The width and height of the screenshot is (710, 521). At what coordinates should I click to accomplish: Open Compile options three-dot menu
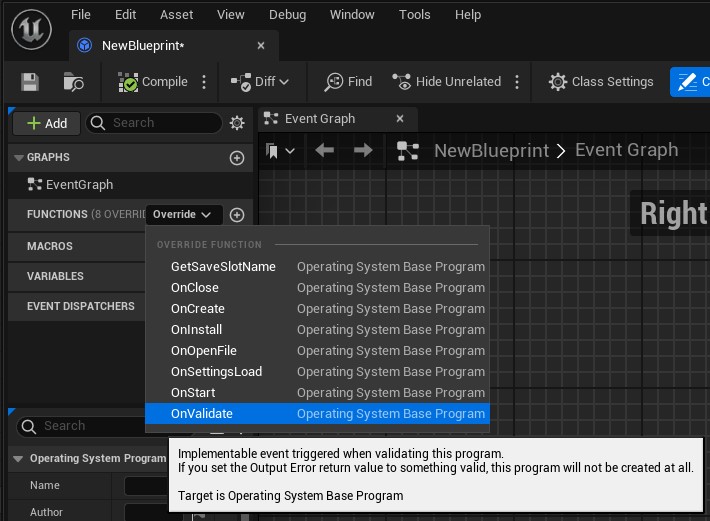click(x=204, y=82)
